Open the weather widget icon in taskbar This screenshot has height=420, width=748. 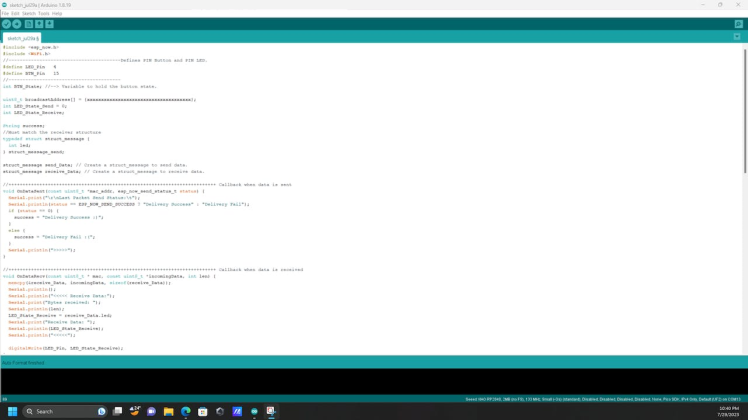[135, 411]
